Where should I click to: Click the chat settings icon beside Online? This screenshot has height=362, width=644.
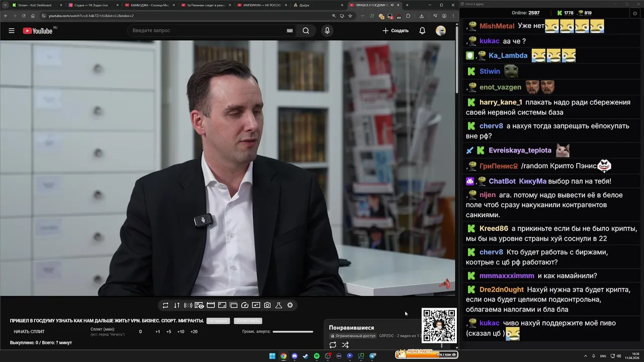634,13
